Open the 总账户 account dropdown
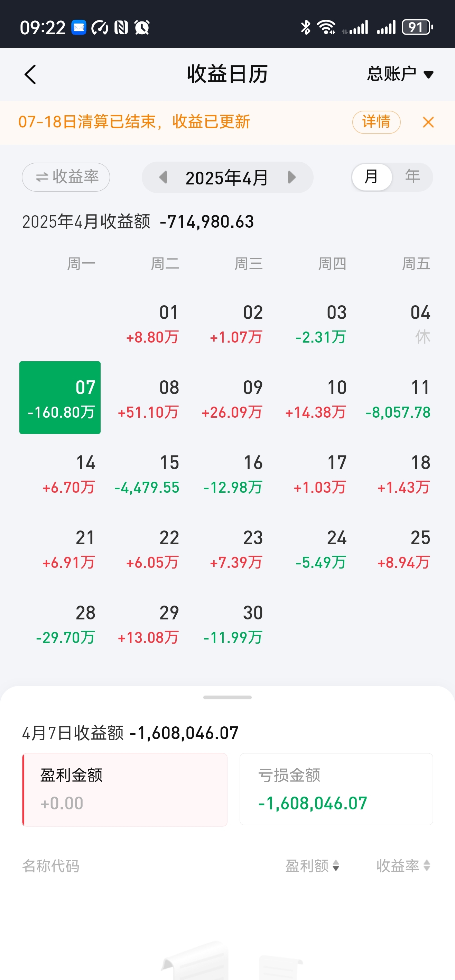The image size is (455, 980). tap(400, 74)
